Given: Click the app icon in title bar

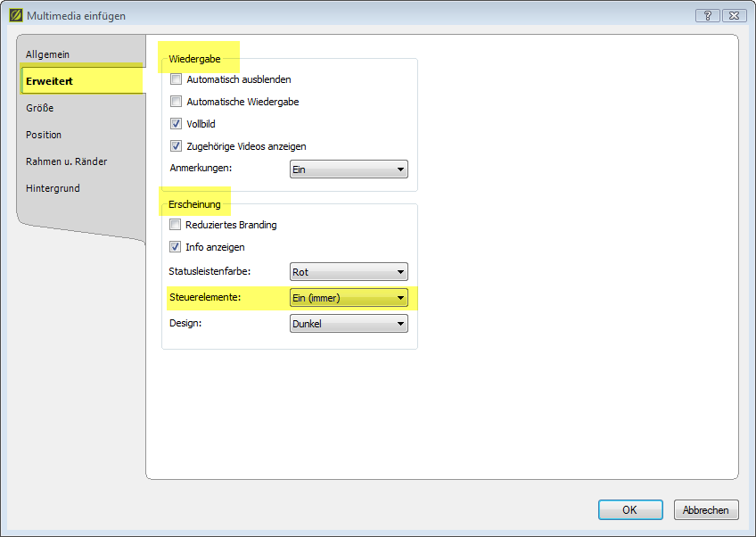Looking at the screenshot, I should 15,15.
